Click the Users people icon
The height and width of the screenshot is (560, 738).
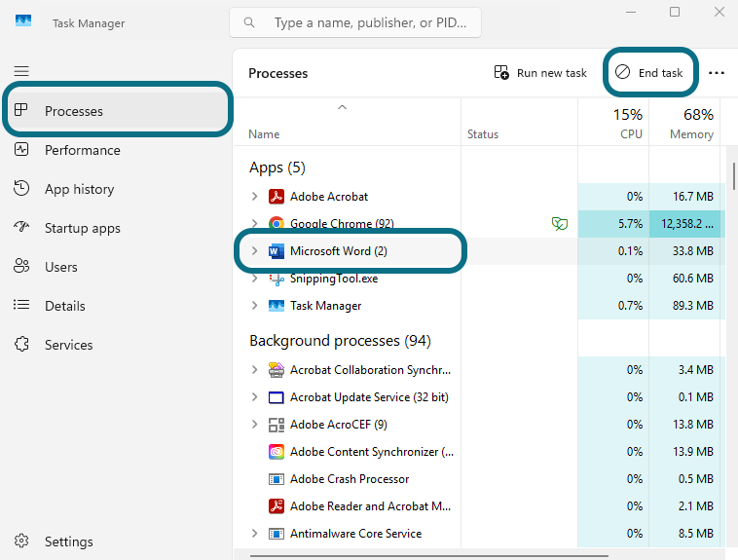pyautogui.click(x=21, y=266)
